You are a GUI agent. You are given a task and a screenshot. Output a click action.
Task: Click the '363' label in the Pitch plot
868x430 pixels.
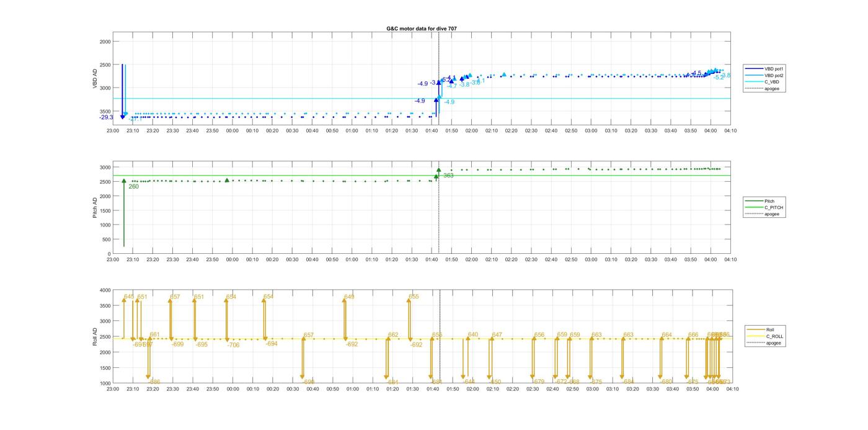pyautogui.click(x=448, y=176)
